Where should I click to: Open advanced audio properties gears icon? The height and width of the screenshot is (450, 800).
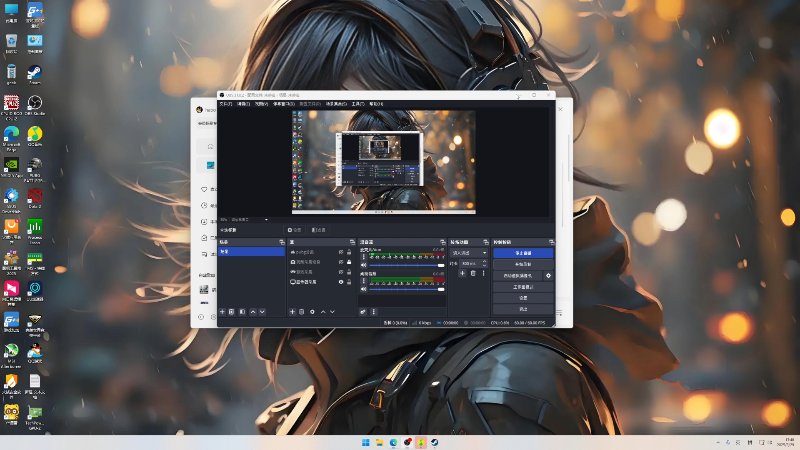click(363, 312)
